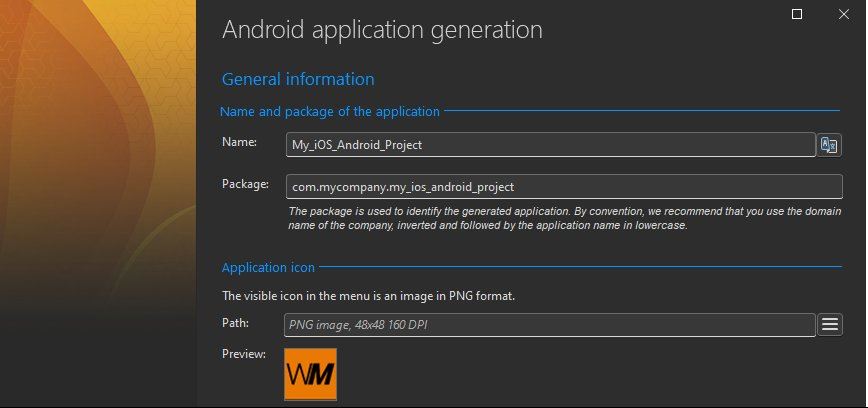Screen dimensions: 868x408
Task: Click the package naming convention hint text
Action: tap(565, 219)
